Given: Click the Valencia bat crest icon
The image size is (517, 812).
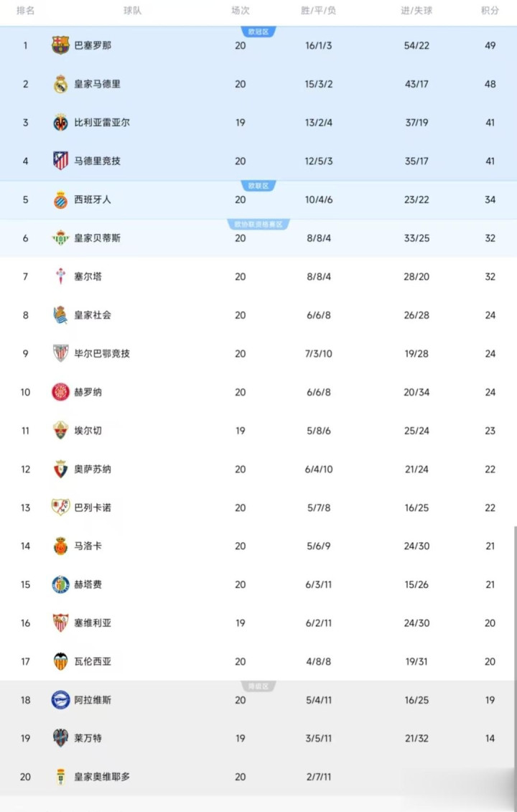Looking at the screenshot, I should click(60, 662).
